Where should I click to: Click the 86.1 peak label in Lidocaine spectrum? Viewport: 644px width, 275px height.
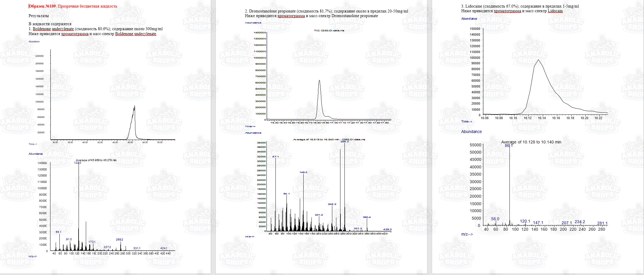click(509, 146)
